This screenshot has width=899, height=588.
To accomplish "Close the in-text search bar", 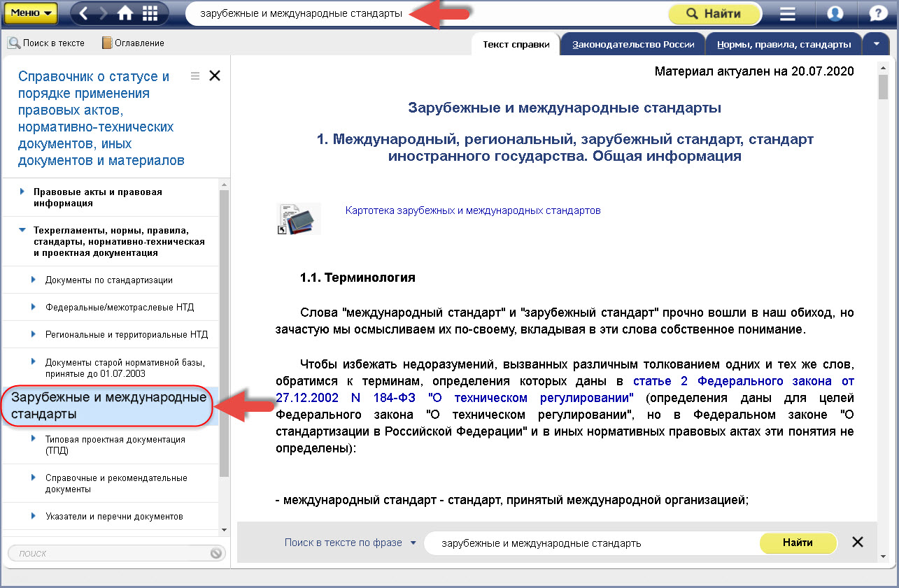I will pos(858,542).
